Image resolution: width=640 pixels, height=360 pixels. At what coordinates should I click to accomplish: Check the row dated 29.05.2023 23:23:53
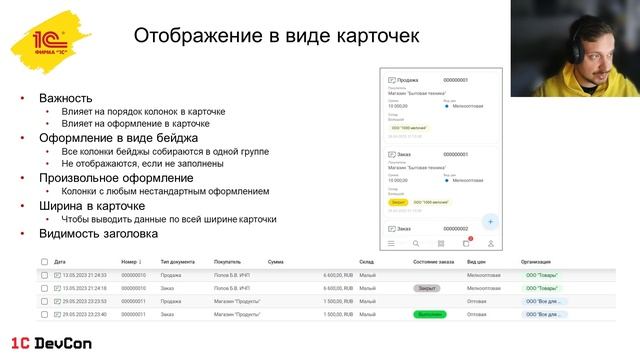pyautogui.click(x=44, y=302)
